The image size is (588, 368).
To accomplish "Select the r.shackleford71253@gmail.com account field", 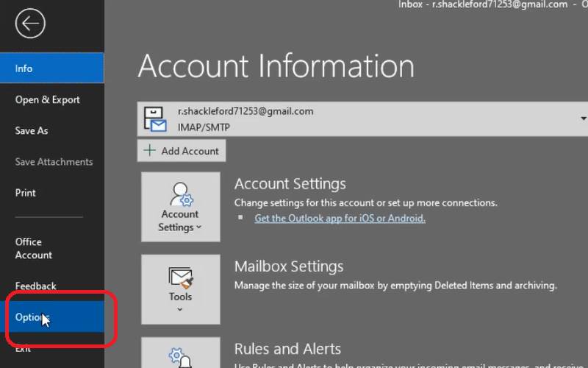I will 362,118.
